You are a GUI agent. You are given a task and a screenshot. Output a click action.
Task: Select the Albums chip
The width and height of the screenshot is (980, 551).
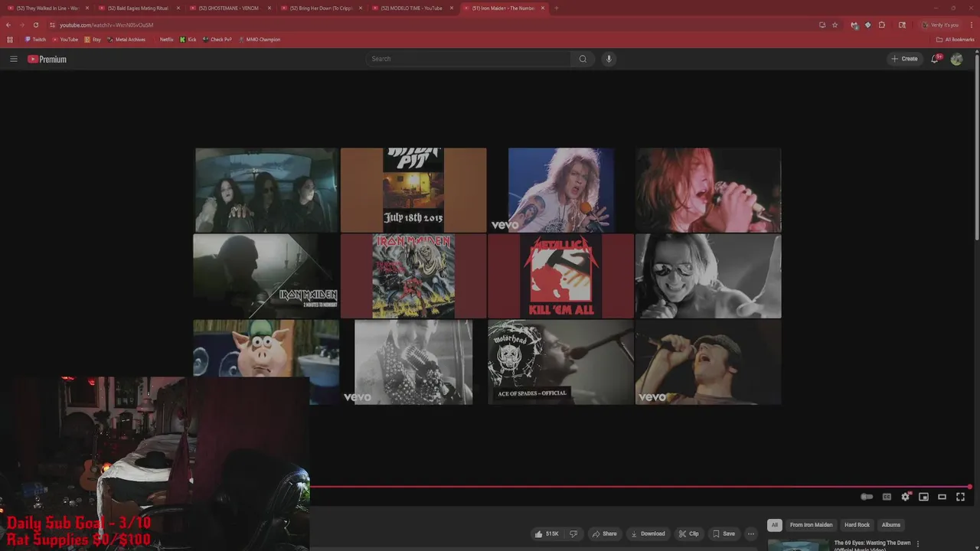(891, 525)
